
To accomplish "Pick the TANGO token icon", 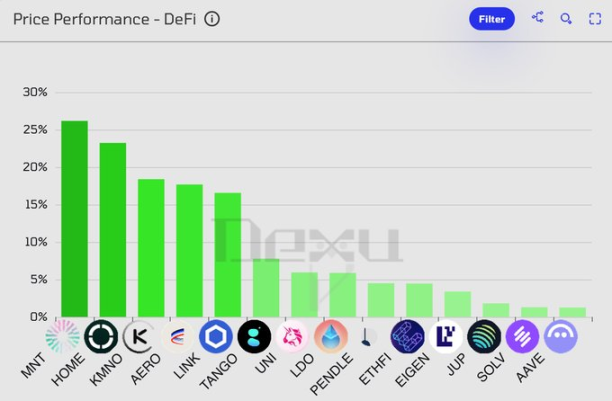I will (254, 336).
